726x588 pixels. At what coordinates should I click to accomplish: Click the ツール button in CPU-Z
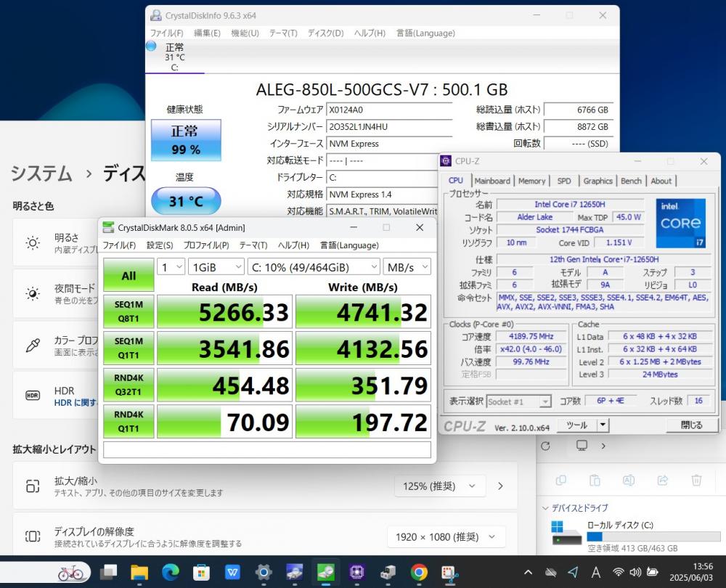point(577,425)
